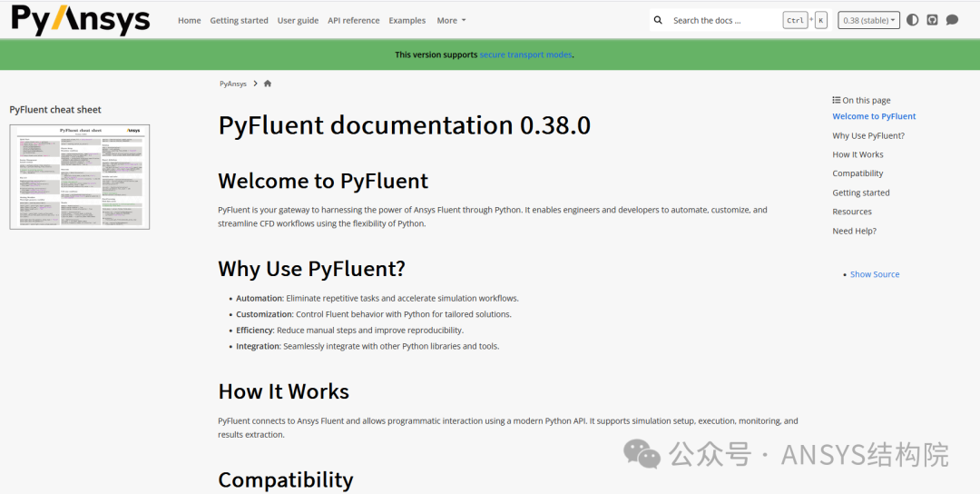Click the Efficiency bullet text

350,330
